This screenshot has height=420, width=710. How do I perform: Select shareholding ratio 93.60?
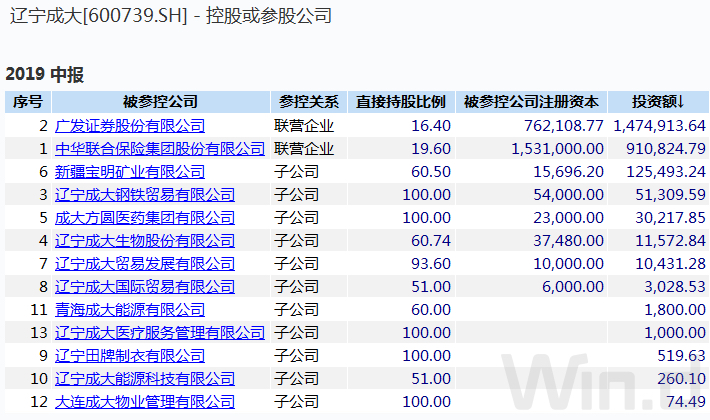(x=431, y=264)
